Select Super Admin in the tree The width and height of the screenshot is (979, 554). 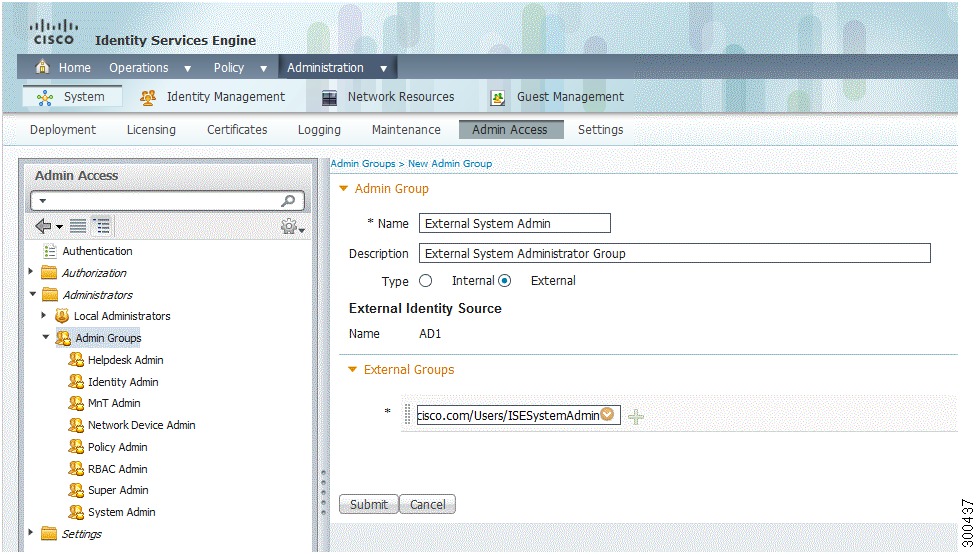[118, 490]
